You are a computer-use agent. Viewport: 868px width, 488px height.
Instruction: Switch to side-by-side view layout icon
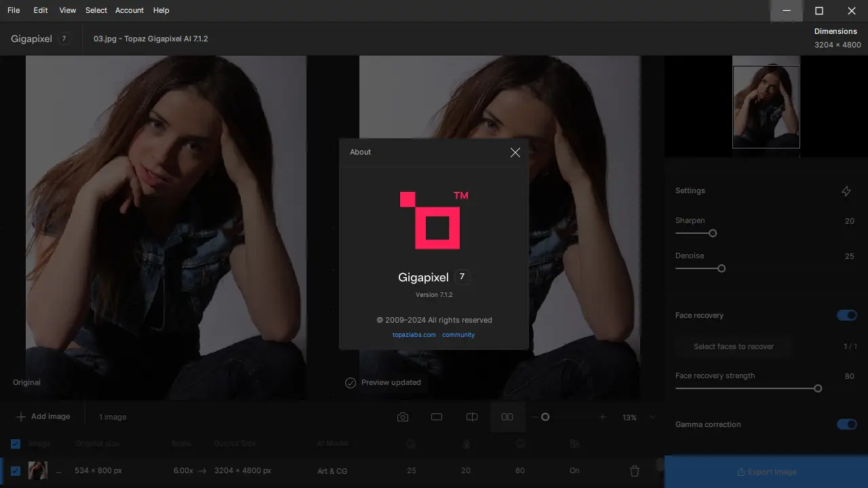pos(507,418)
